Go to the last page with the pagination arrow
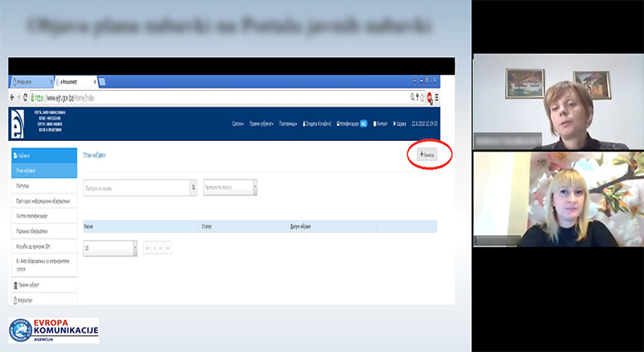 [168, 248]
